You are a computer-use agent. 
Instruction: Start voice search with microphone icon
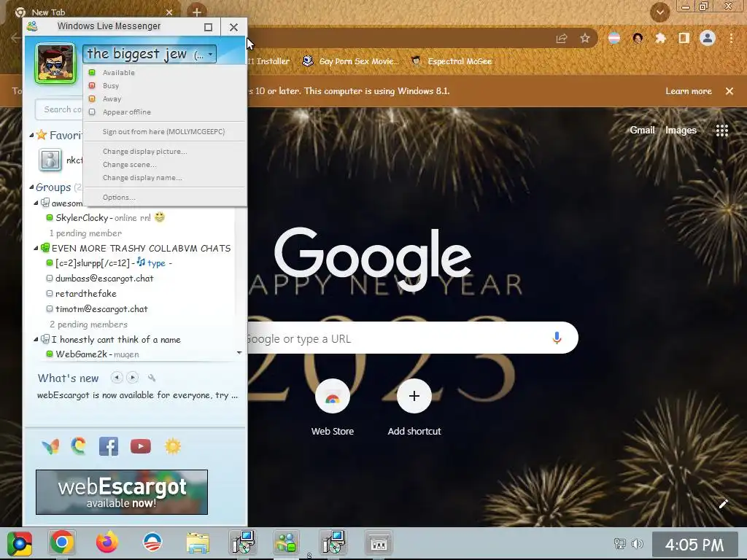pyautogui.click(x=557, y=338)
